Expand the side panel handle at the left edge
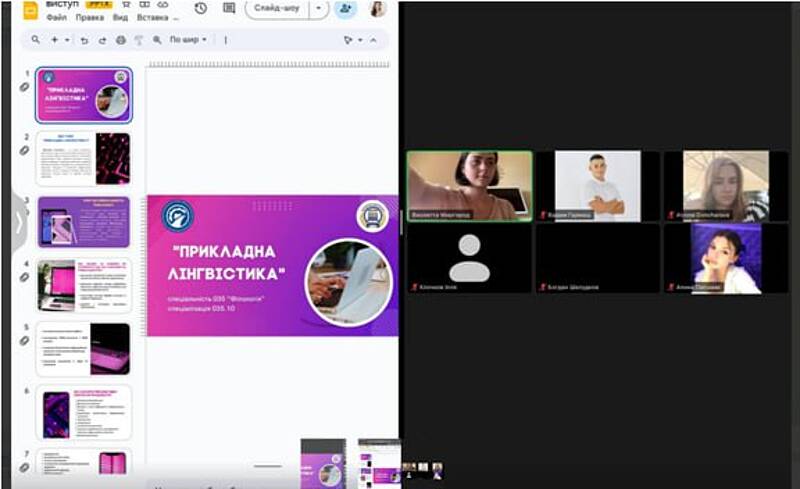The height and width of the screenshot is (489, 800). click(x=19, y=223)
